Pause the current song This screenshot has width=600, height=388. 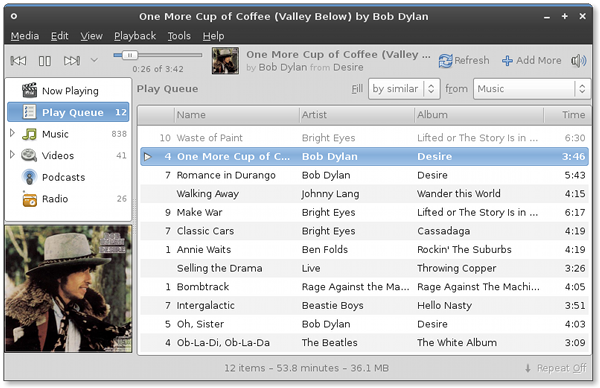45,60
